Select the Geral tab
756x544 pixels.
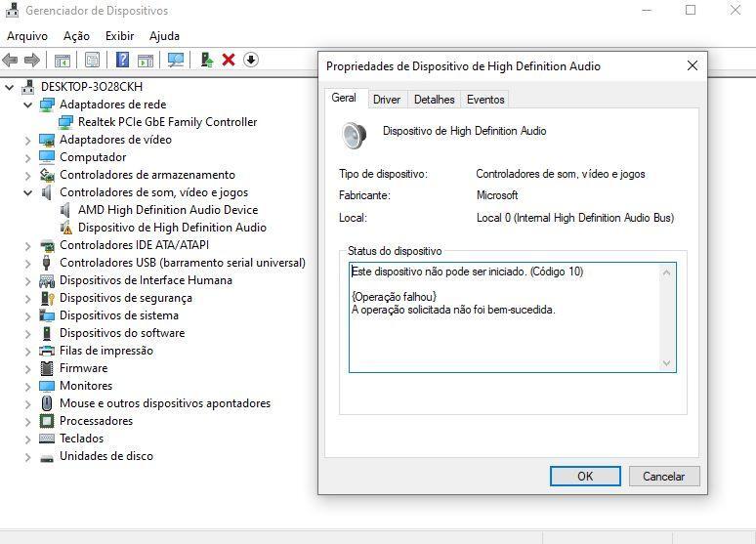point(344,98)
